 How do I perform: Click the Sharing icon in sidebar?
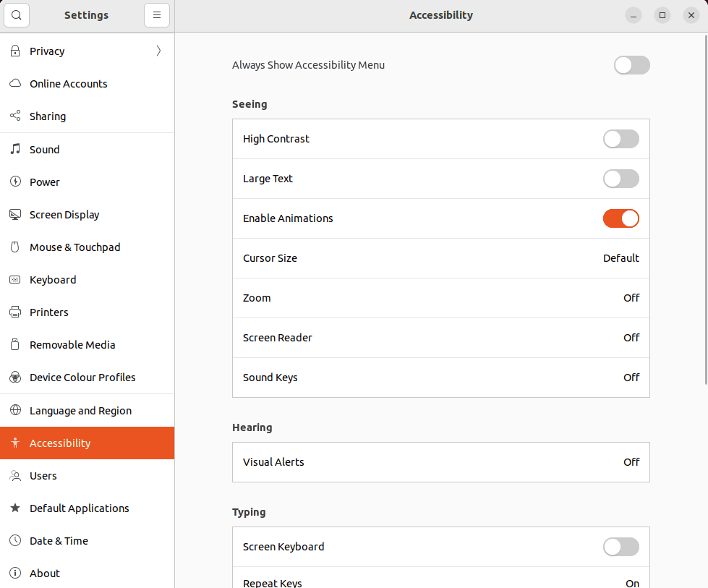pos(15,116)
